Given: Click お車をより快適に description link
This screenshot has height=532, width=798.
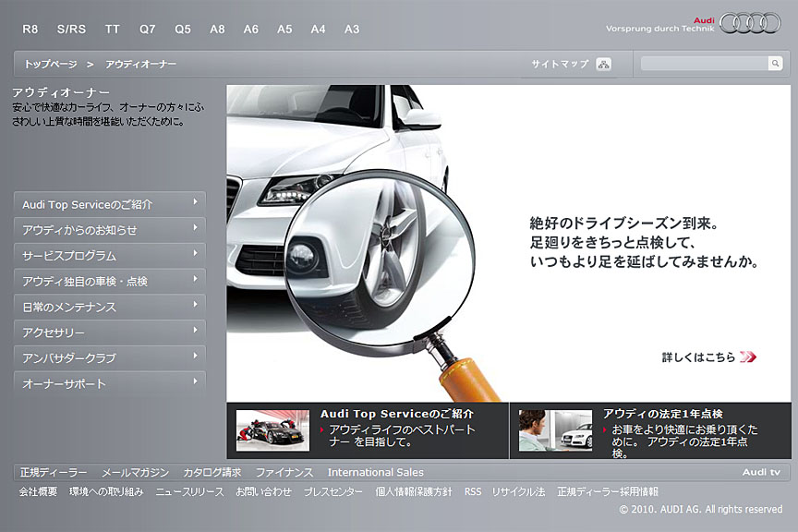Looking at the screenshot, I should click(684, 441).
